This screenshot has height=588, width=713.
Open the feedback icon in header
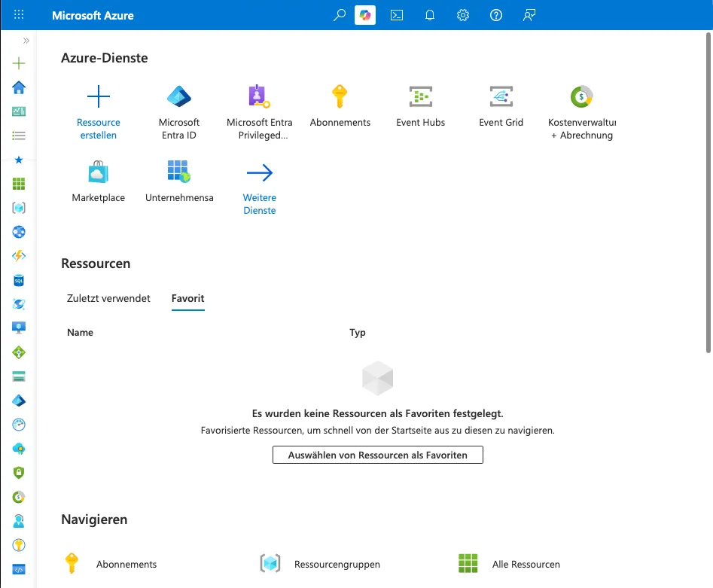(529, 15)
